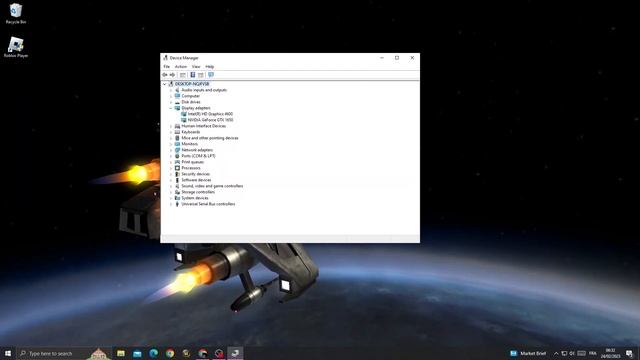
Task: Maximize the Device Manager window
Action: (x=397, y=58)
